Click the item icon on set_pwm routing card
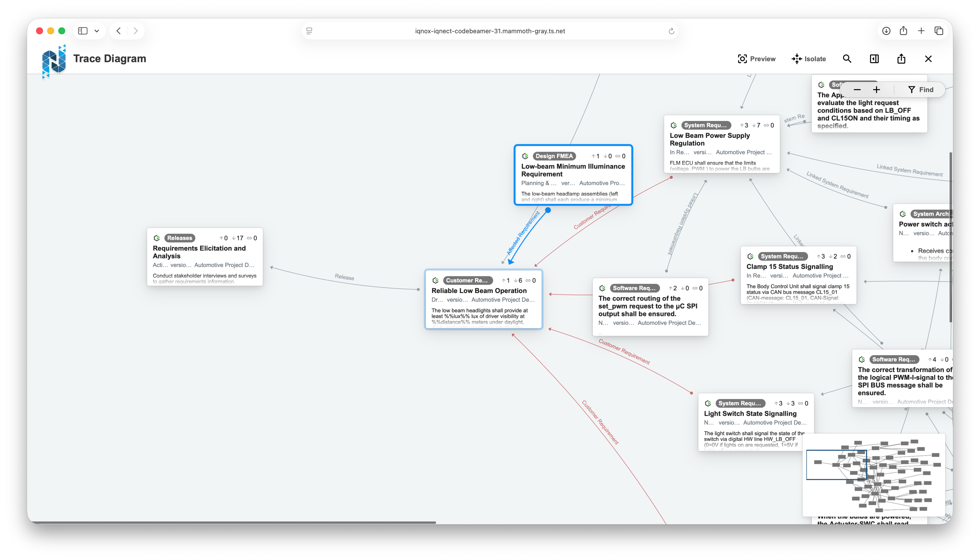This screenshot has width=980, height=560. [x=602, y=288]
